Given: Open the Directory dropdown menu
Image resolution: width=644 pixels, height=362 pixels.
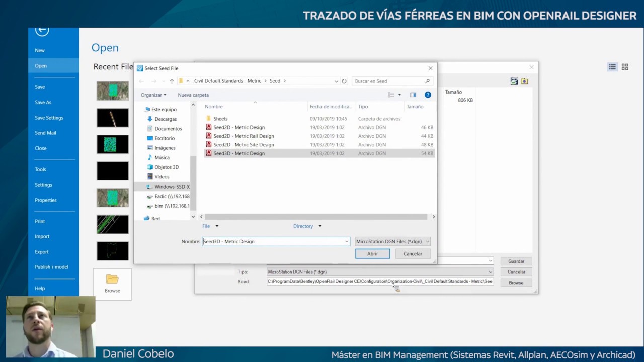Looking at the screenshot, I should tap(307, 226).
